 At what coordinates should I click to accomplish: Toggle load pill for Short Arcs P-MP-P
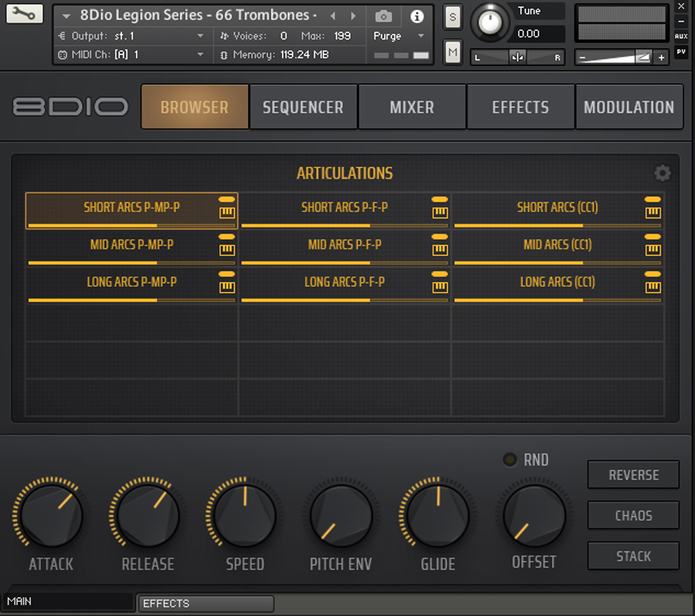click(226, 199)
